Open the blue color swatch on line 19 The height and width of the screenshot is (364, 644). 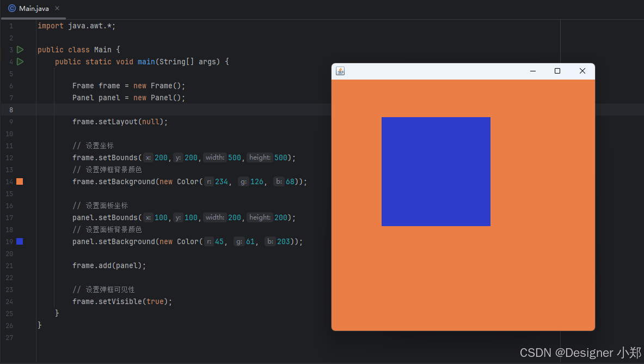coord(20,241)
